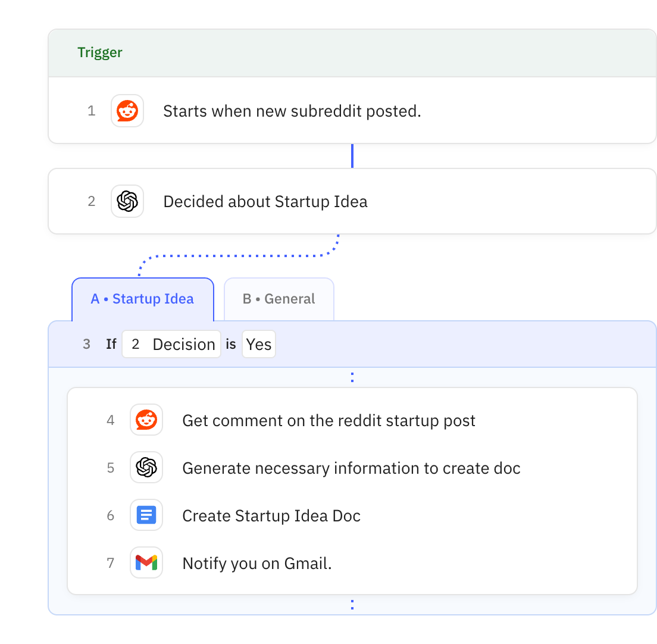Select the 'Create Startup Idea Doc' step

(x=271, y=515)
